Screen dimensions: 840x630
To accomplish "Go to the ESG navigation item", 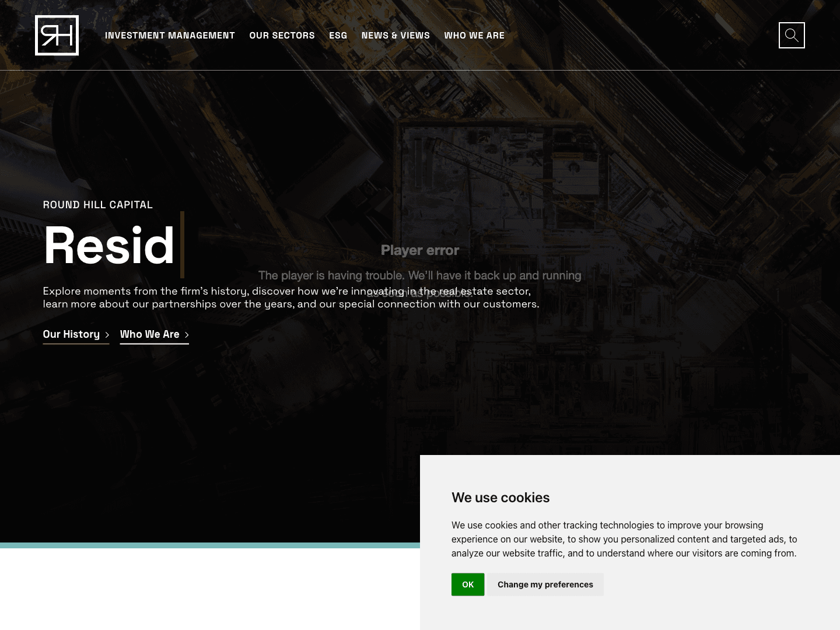I will [338, 36].
